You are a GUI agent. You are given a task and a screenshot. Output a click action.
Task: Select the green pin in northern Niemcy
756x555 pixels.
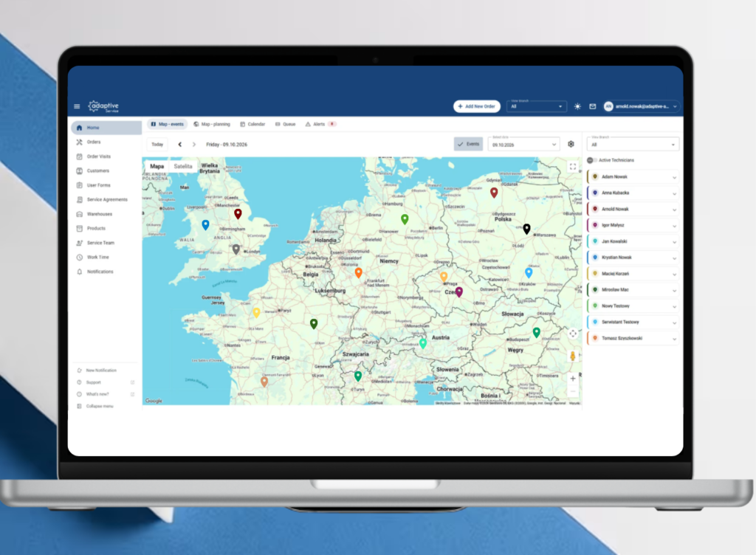coord(405,219)
